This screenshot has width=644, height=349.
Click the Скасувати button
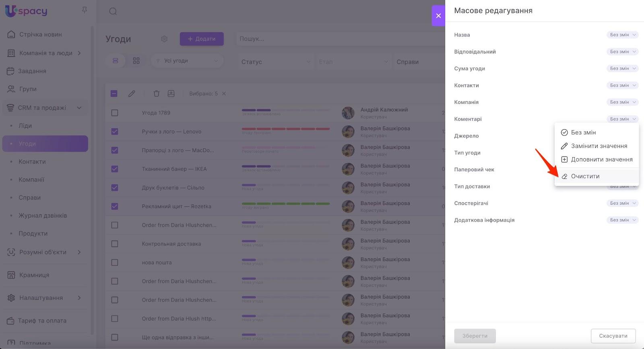point(613,336)
